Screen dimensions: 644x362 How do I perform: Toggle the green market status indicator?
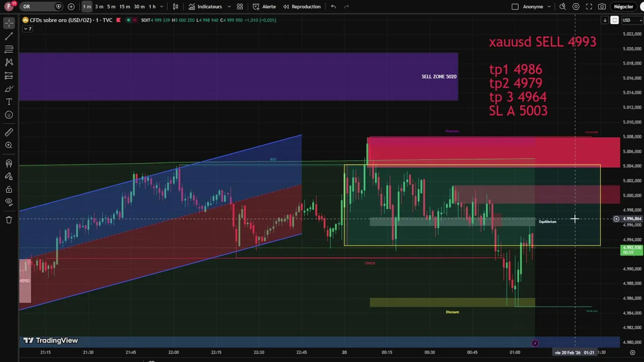pos(128,20)
